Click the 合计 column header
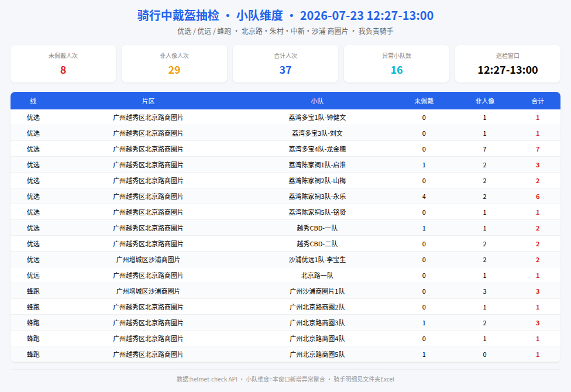The height and width of the screenshot is (392, 571). coord(538,101)
